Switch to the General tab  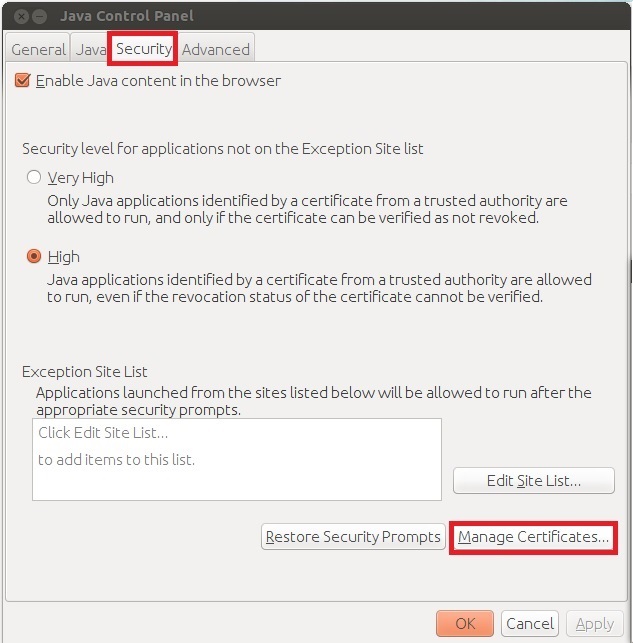point(38,49)
